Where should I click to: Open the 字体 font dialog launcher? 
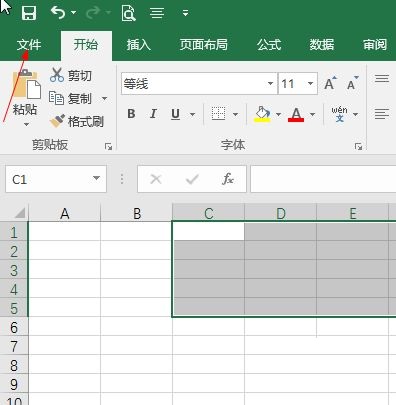pyautogui.click(x=358, y=146)
